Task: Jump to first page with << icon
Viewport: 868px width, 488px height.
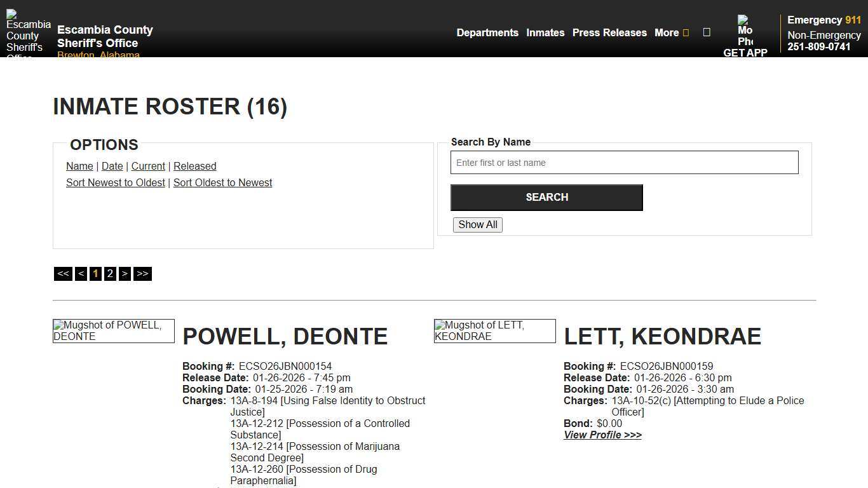Action: [63, 273]
